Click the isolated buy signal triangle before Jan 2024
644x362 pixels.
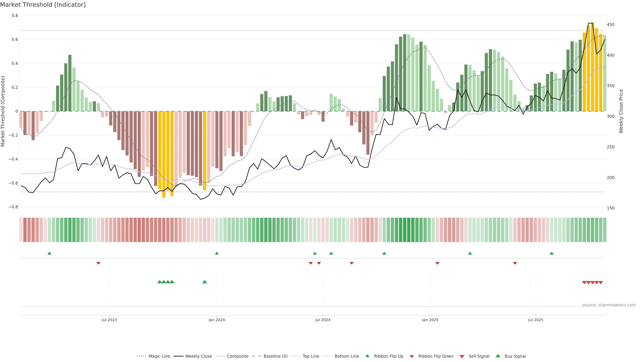(x=204, y=282)
